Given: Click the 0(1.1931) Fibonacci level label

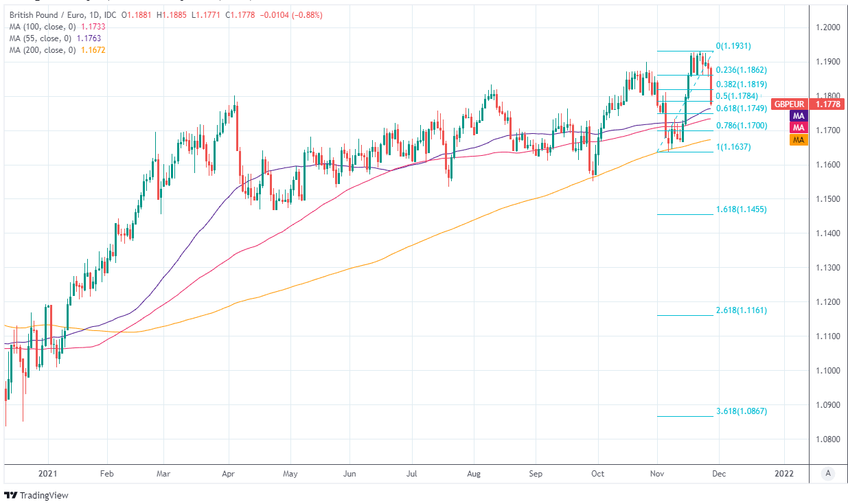Looking at the screenshot, I should tap(733, 46).
